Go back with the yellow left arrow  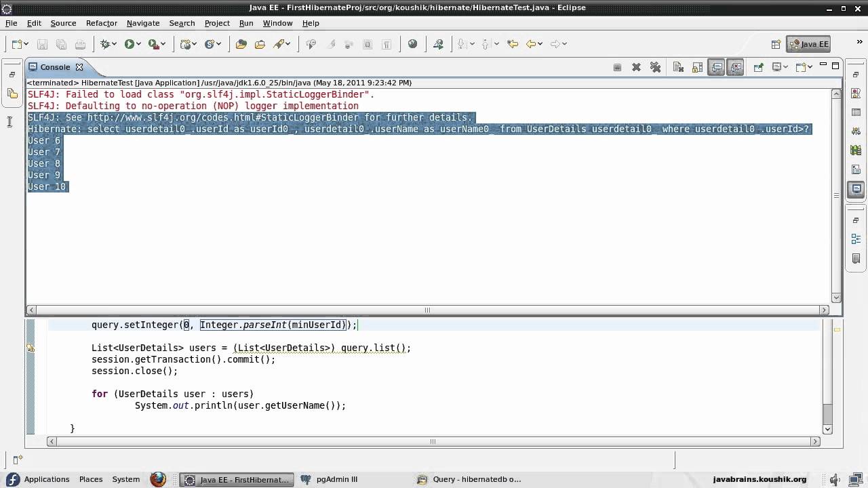[x=531, y=44]
